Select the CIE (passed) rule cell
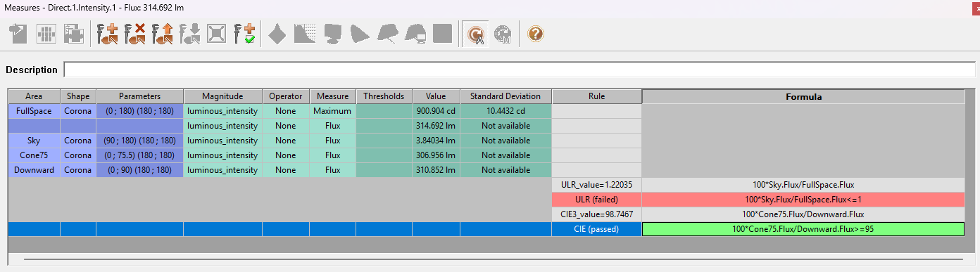This screenshot has width=980, height=272. 597,229
